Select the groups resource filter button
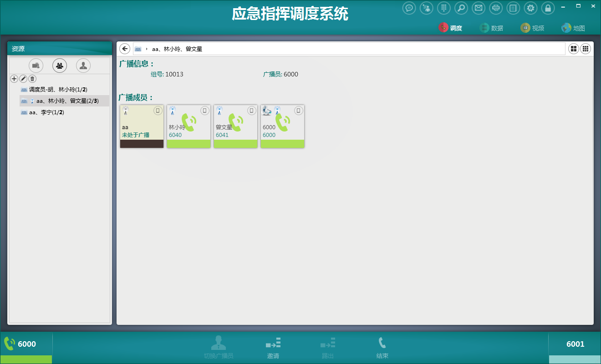 (x=60, y=66)
